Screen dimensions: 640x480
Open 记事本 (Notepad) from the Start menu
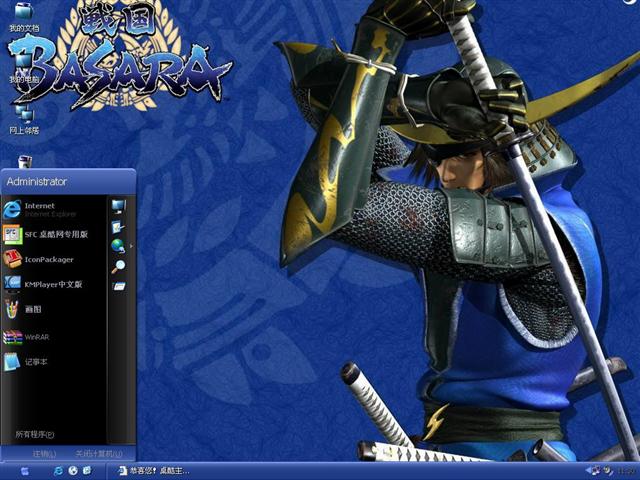point(54,362)
